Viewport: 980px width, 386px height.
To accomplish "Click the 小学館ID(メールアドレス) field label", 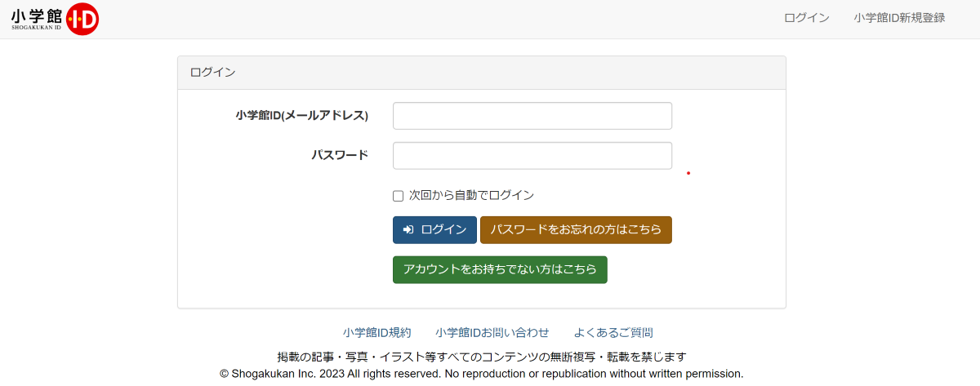I will (x=302, y=116).
